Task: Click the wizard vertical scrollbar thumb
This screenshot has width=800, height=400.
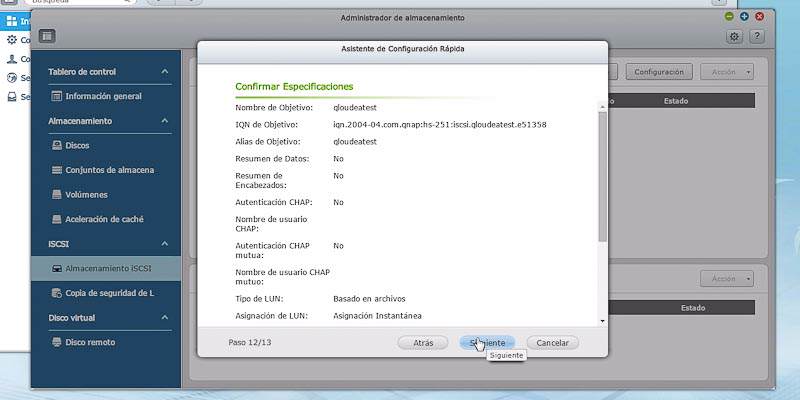Action: click(603, 176)
